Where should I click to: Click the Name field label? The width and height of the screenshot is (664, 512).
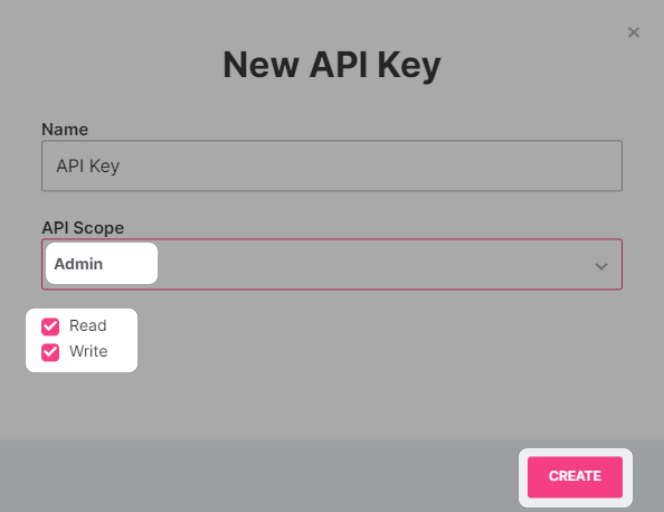(x=65, y=130)
